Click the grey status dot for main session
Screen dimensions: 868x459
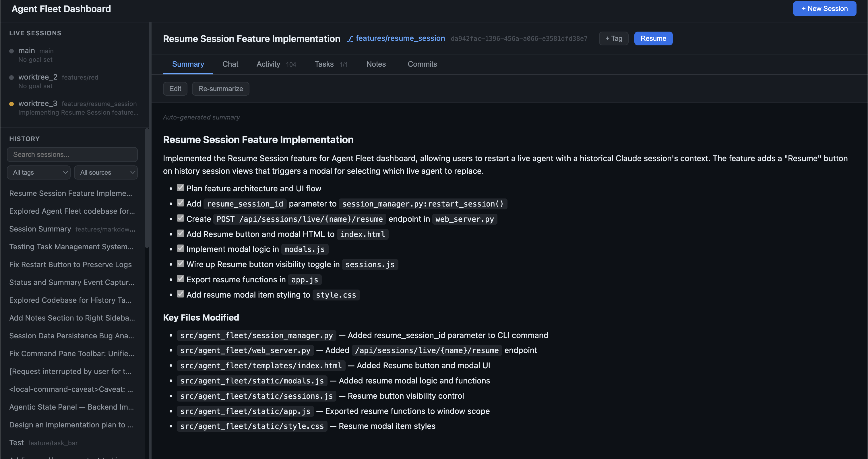tap(11, 51)
